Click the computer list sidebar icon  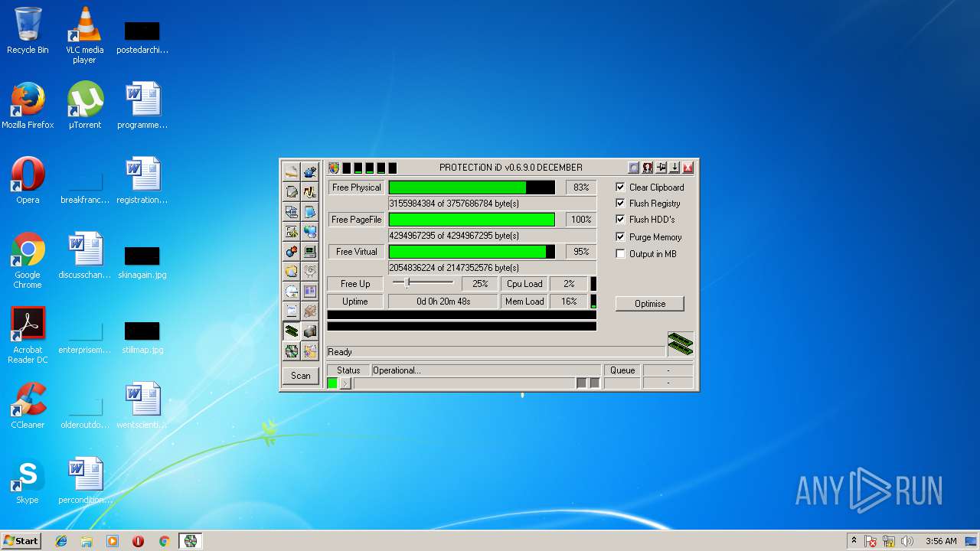point(292,211)
